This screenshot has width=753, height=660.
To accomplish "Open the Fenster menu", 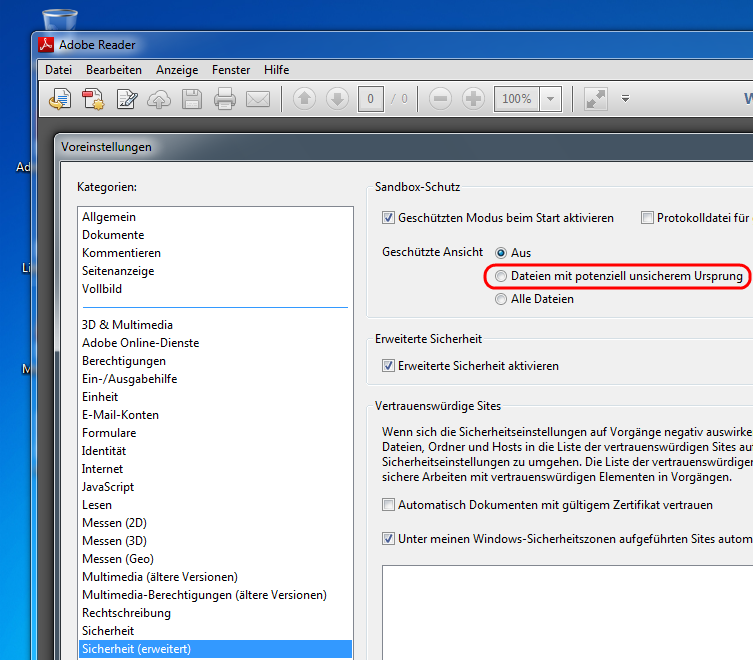I will click(x=231, y=70).
